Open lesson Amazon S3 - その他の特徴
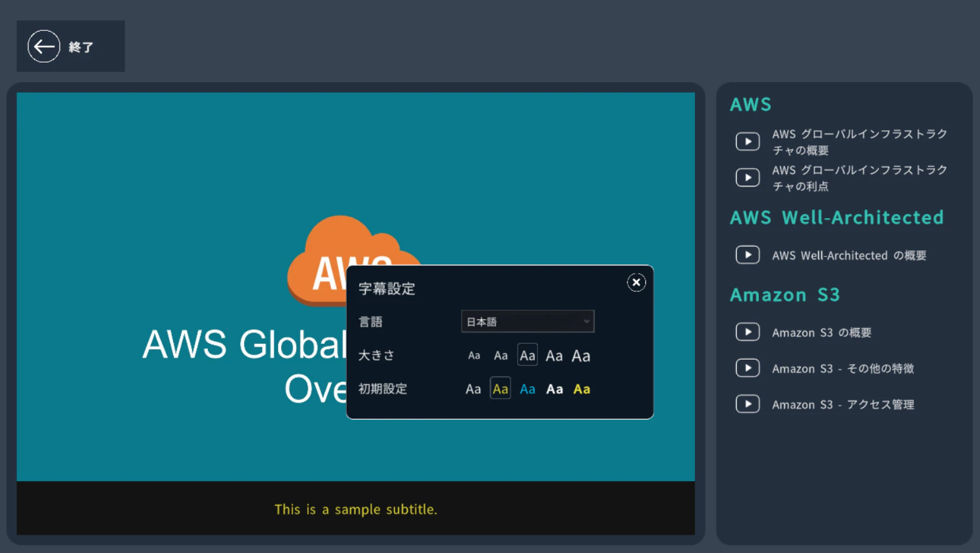The image size is (980, 553). 843,368
